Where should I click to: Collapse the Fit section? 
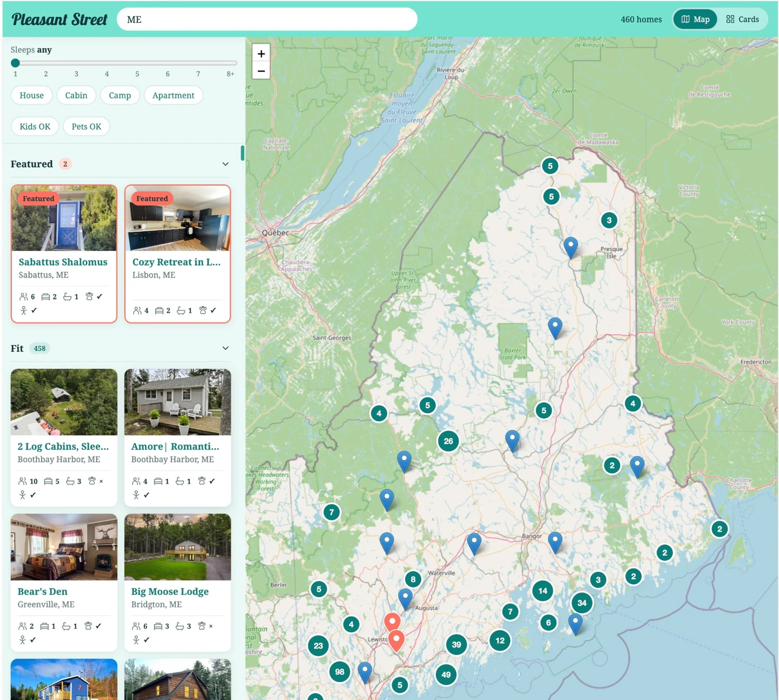click(x=226, y=348)
